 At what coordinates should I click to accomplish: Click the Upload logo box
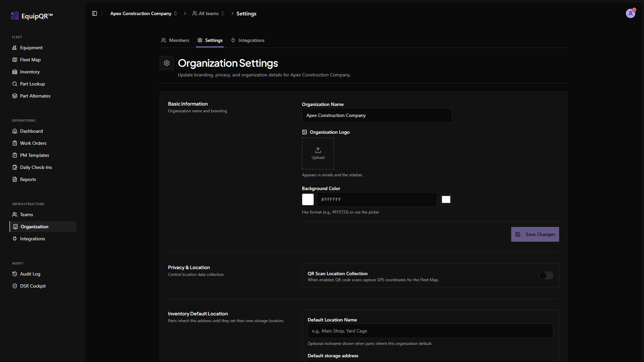pyautogui.click(x=318, y=154)
